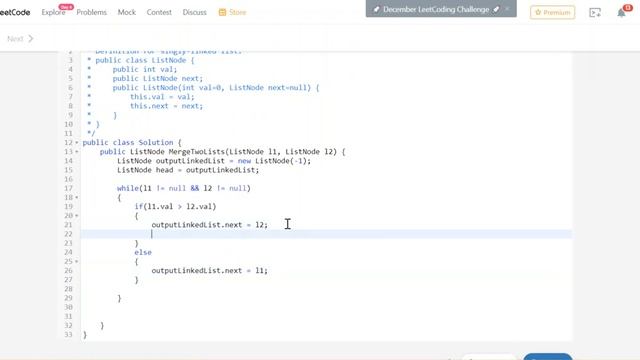Click the 'else' keyword
The height and width of the screenshot is (360, 640).
143,252
